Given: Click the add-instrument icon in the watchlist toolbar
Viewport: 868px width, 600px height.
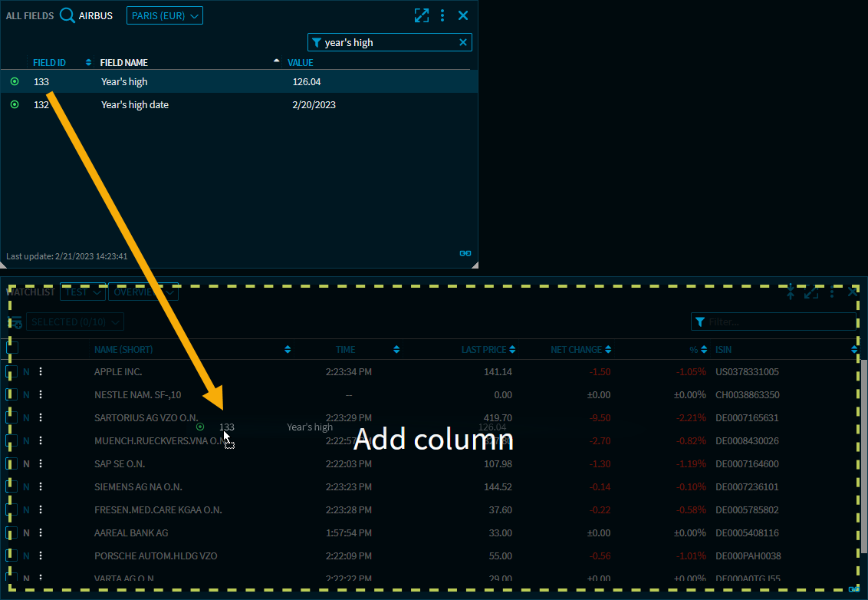Looking at the screenshot, I should [15, 322].
